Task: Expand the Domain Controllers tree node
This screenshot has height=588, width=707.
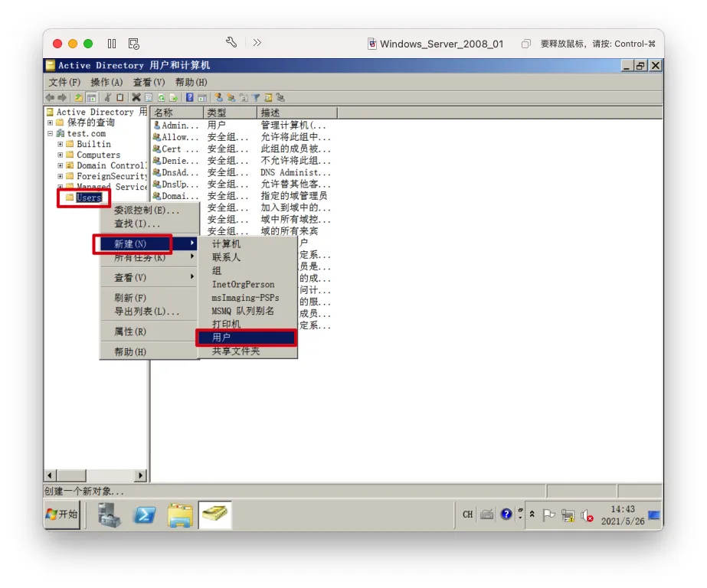Action: pos(60,165)
